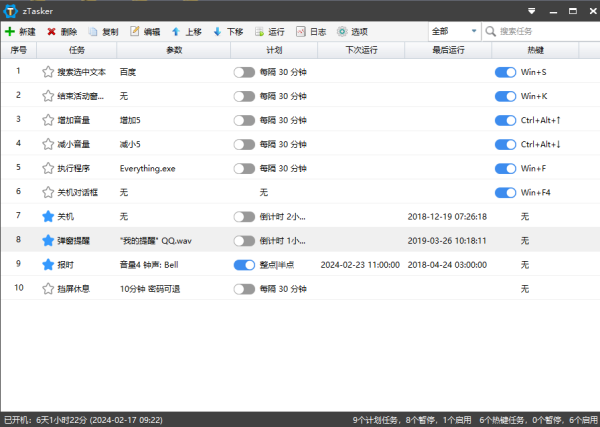
Task: Click the Run task icon
Action: point(259,31)
